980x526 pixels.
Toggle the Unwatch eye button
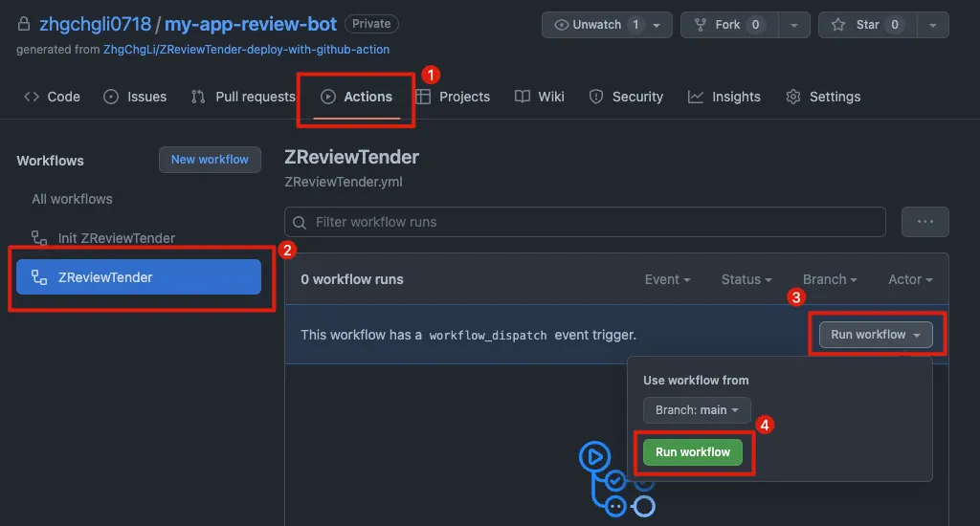click(597, 25)
